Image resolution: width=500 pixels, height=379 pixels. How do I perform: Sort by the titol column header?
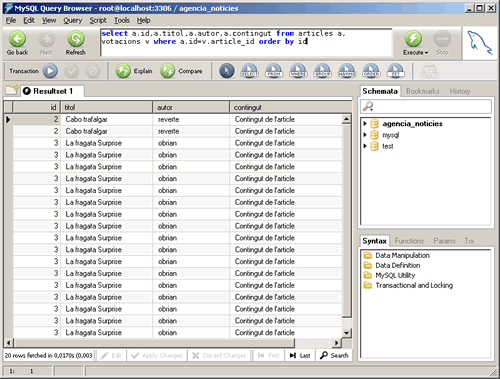[x=106, y=107]
